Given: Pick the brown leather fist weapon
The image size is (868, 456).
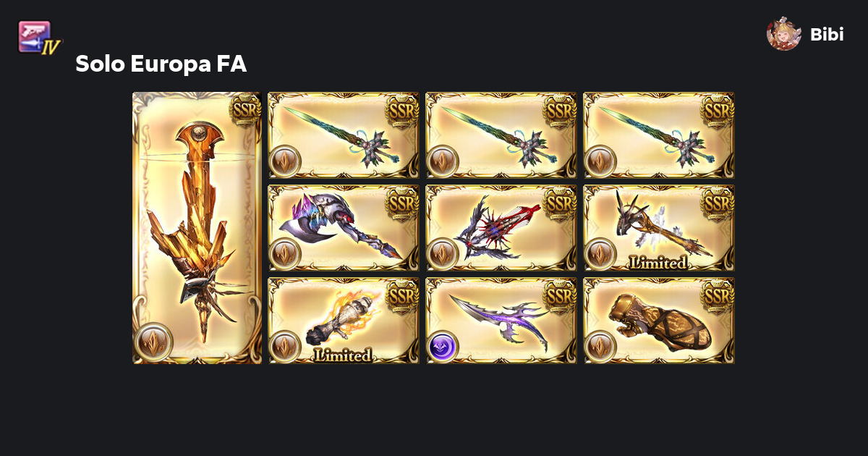Looking at the screenshot, I should (x=659, y=321).
